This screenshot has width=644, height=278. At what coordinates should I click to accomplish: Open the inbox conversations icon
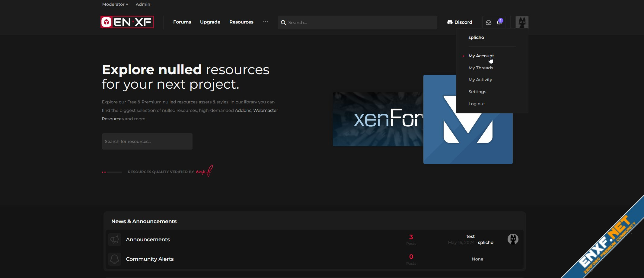[x=488, y=23]
